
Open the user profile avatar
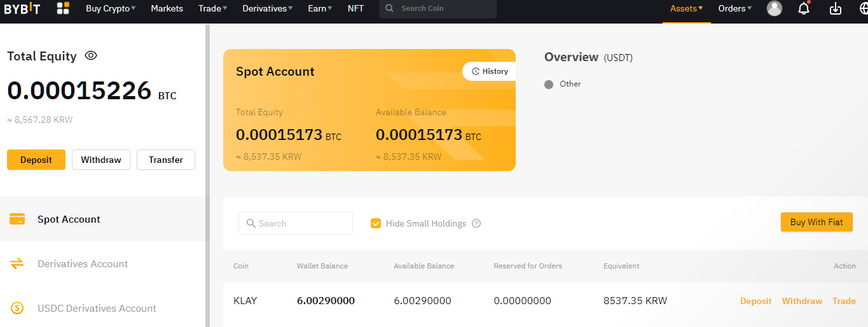click(x=775, y=8)
